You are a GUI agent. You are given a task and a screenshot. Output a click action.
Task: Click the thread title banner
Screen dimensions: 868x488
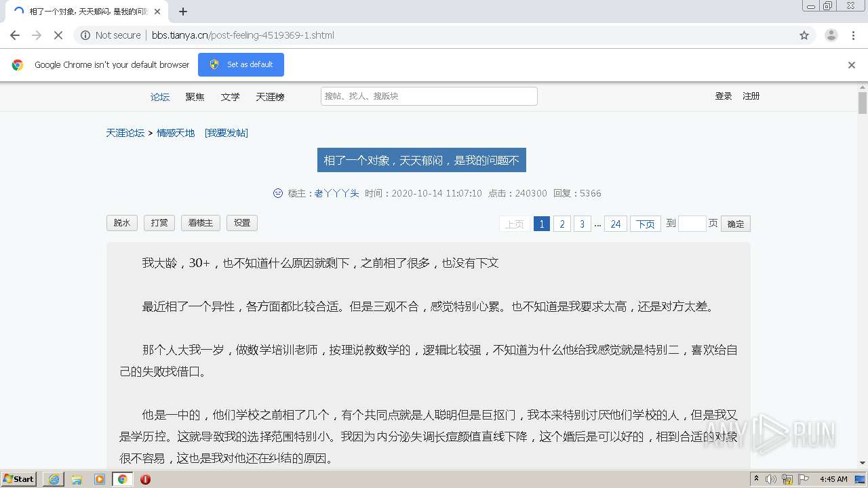(x=422, y=160)
